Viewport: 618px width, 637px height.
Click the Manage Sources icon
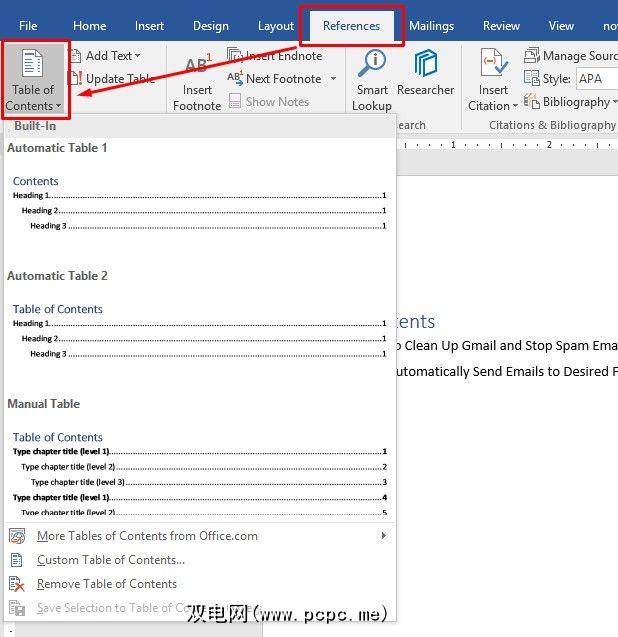(x=532, y=55)
